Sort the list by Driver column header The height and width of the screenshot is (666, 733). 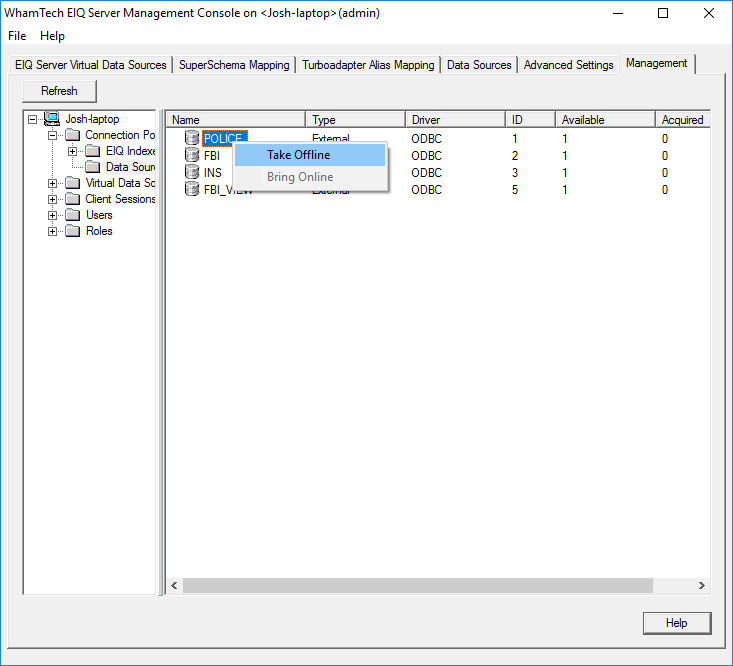pos(454,120)
